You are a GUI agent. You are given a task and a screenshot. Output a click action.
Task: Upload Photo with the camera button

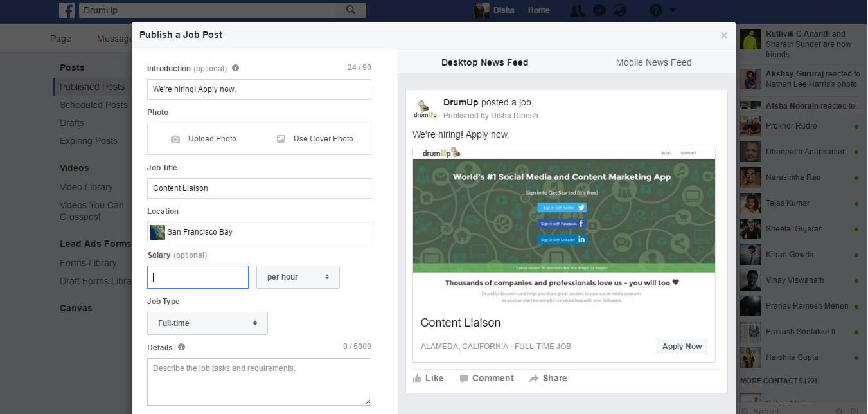[204, 139]
